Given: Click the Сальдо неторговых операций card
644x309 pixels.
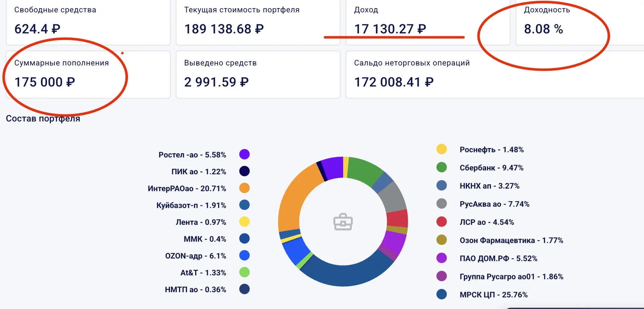Looking at the screenshot, I should (x=495, y=74).
